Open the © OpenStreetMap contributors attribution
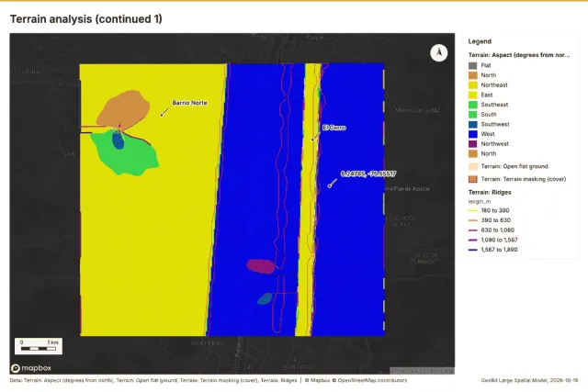Image resolution: width=588 pixels, height=392 pixels. click(369, 380)
